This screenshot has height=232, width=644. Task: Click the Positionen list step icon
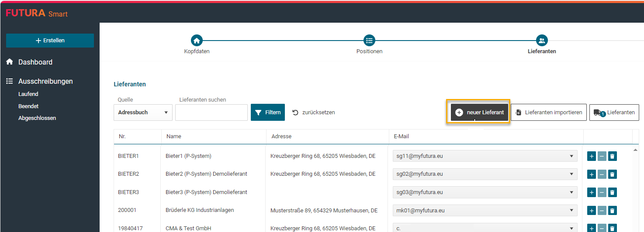369,41
